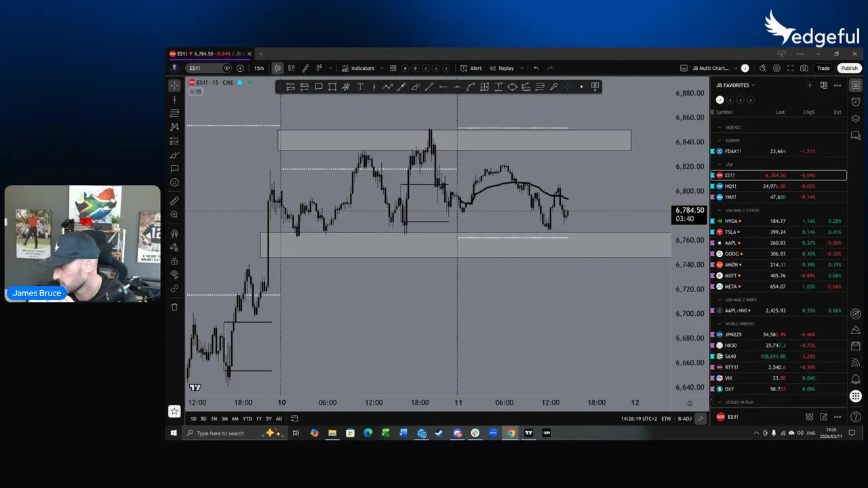The width and height of the screenshot is (868, 488).
Task: Collapse the EUROPE watchlist section
Action: coord(719,140)
